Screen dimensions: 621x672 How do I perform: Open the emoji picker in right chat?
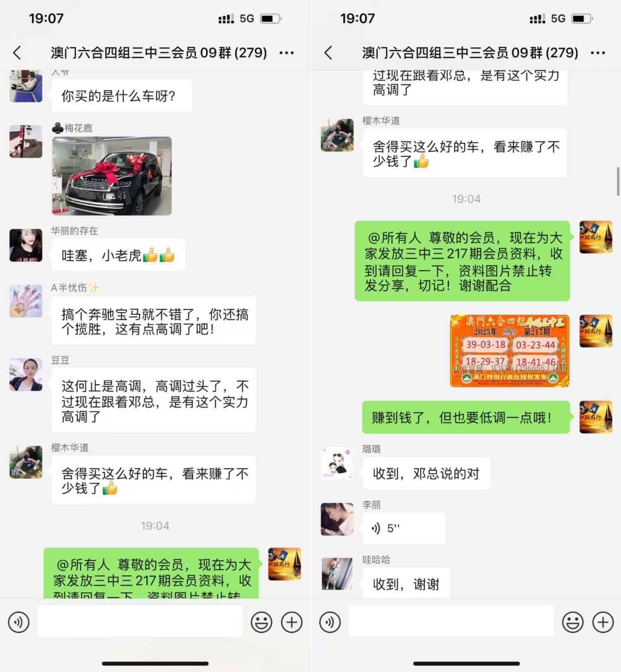coord(573,622)
